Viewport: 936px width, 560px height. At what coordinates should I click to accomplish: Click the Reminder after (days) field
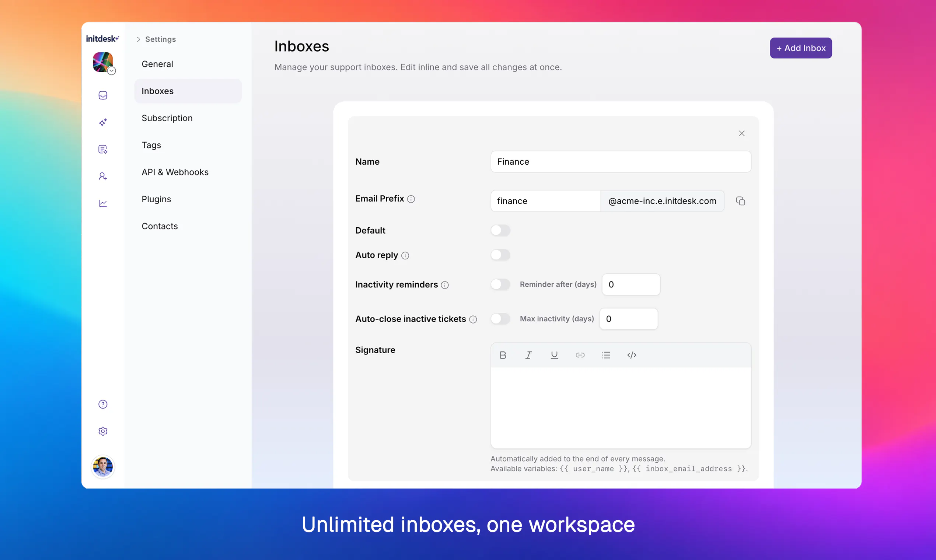631,284
